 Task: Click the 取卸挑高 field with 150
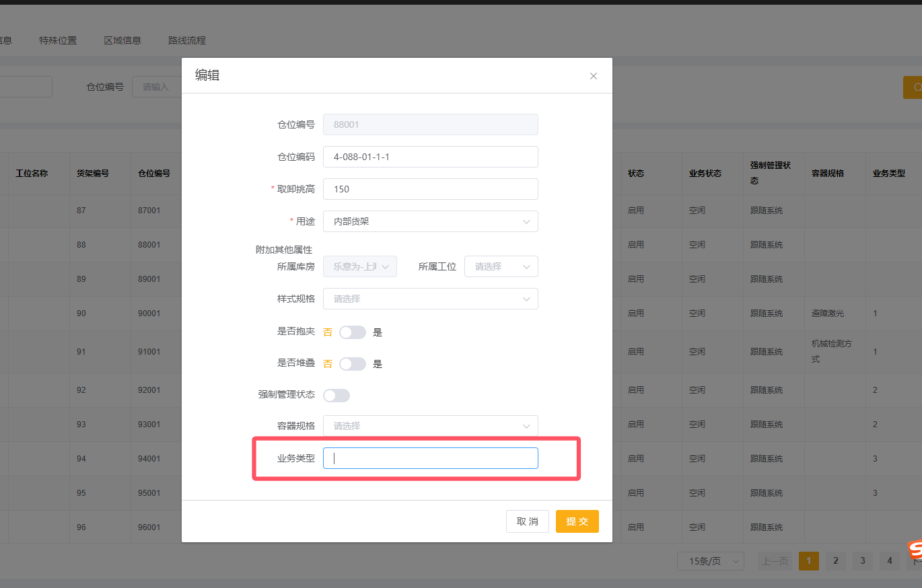[x=431, y=189]
